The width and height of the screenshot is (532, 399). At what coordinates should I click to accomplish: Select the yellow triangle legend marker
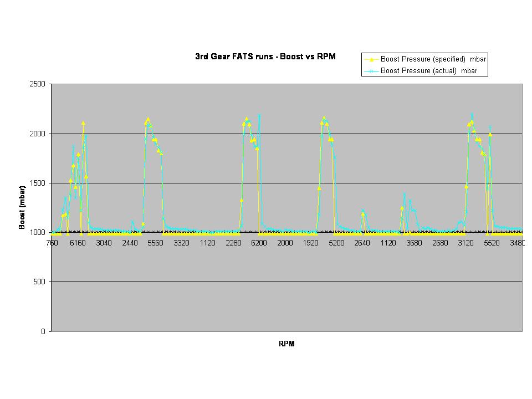pyautogui.click(x=371, y=59)
